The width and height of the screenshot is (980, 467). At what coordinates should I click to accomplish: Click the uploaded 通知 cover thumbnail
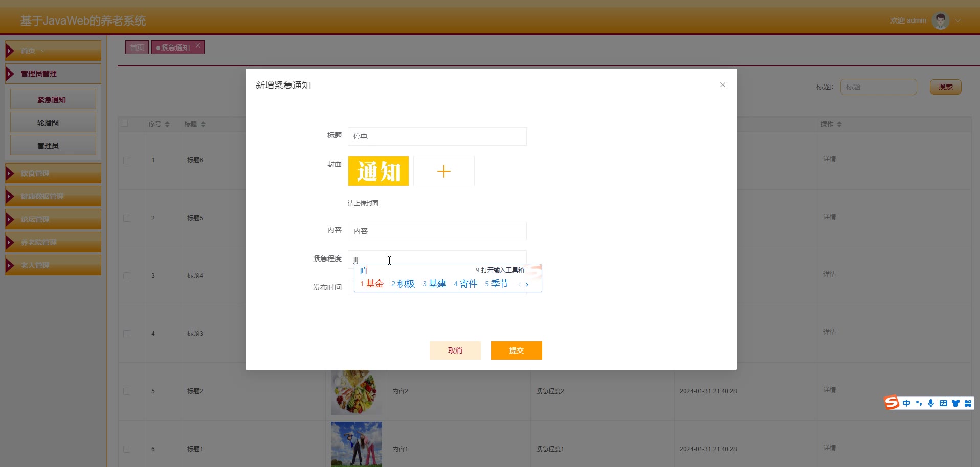coord(378,171)
